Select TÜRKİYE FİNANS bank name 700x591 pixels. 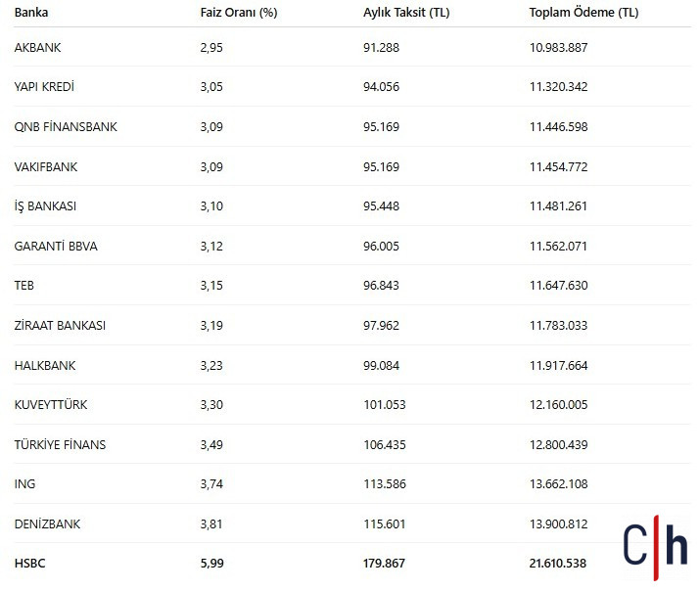coord(60,444)
